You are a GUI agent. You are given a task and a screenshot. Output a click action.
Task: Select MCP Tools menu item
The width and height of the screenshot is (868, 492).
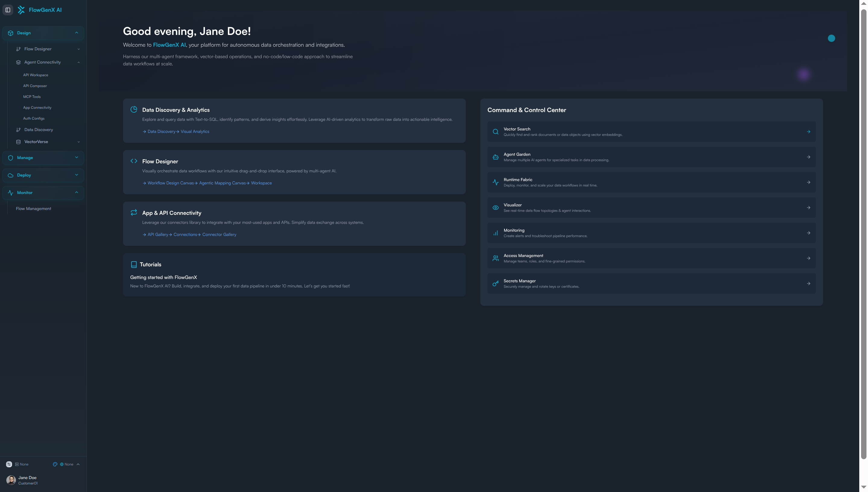point(32,97)
